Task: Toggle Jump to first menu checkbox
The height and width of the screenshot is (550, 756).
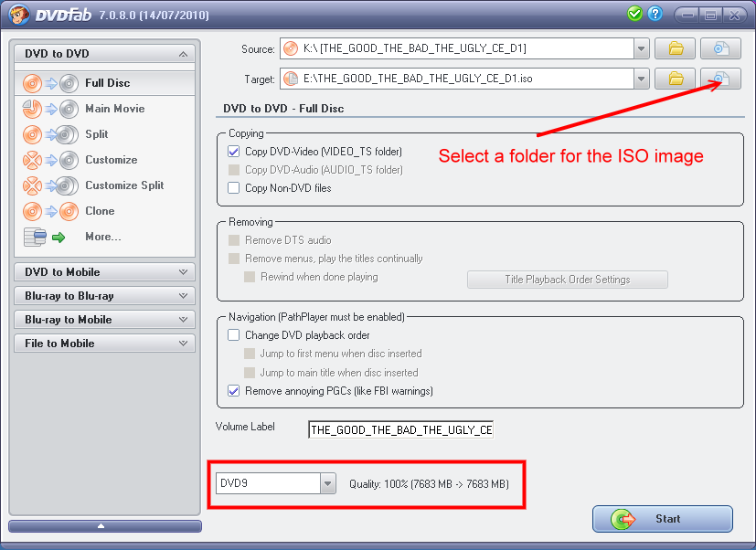Action: tap(250, 354)
